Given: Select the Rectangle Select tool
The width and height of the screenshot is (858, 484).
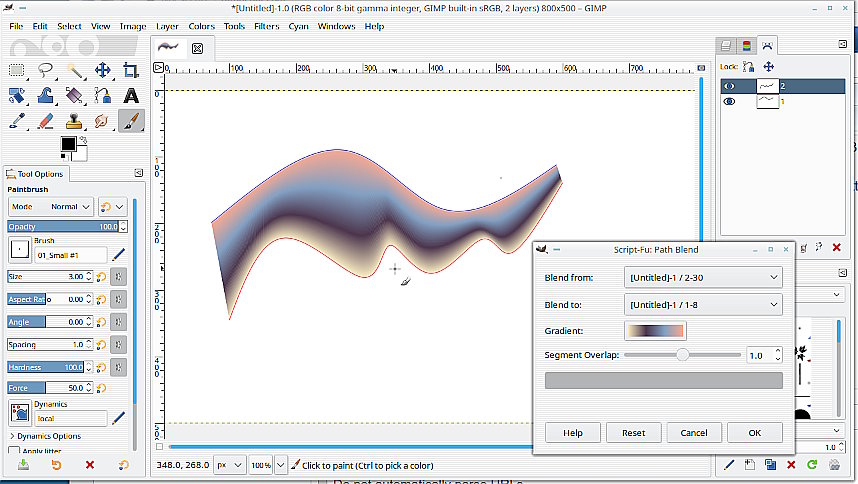Looking at the screenshot, I should point(17,70).
